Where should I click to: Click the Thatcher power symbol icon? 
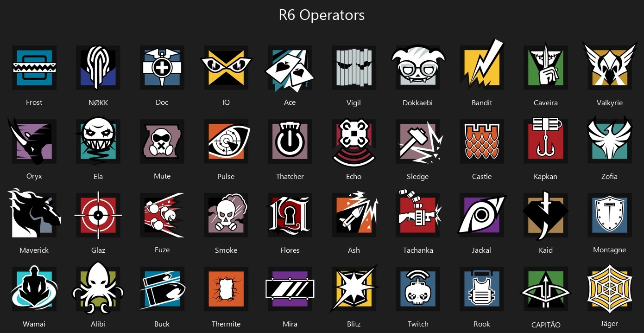[x=290, y=141]
